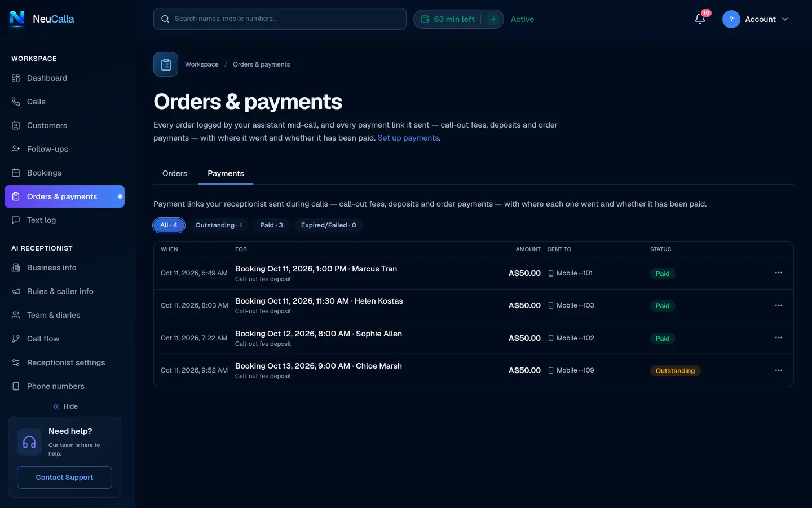Click the headset icon in Need help card

[x=29, y=442]
